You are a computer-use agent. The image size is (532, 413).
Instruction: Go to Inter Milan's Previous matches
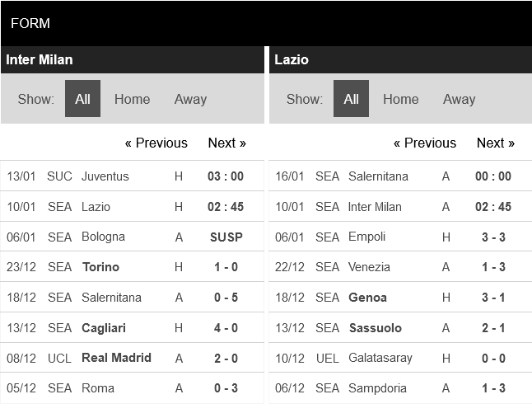coord(156,143)
